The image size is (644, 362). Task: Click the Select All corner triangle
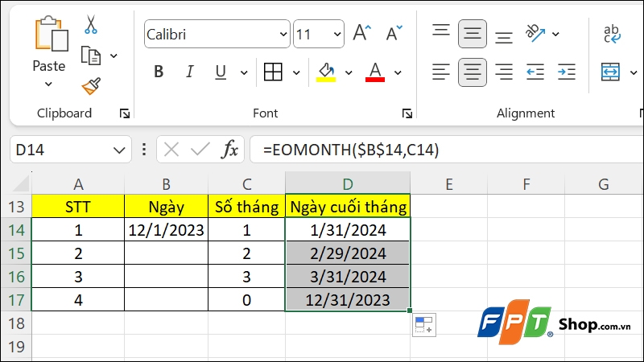click(22, 183)
